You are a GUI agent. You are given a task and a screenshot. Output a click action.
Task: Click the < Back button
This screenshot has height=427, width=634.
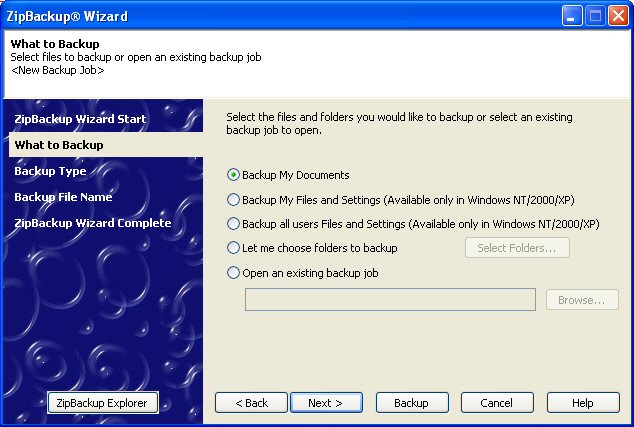point(251,403)
